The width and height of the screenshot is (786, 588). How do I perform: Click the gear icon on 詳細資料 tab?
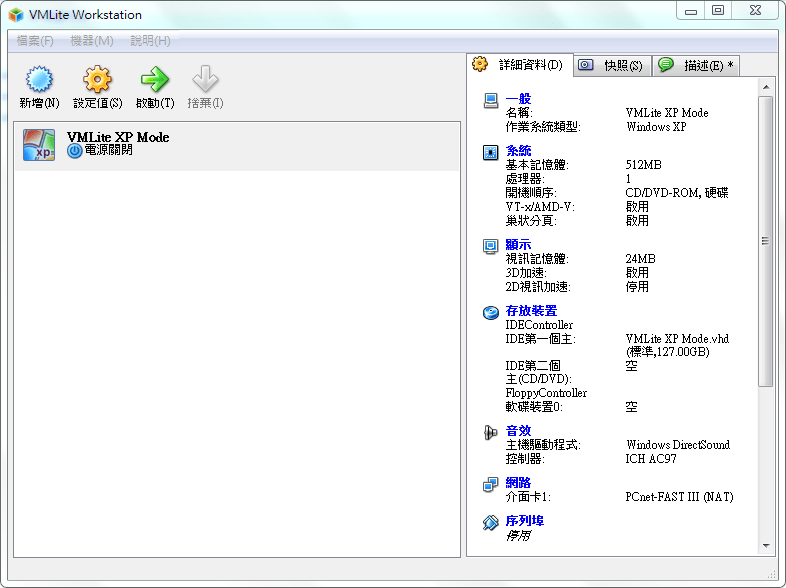coord(480,64)
